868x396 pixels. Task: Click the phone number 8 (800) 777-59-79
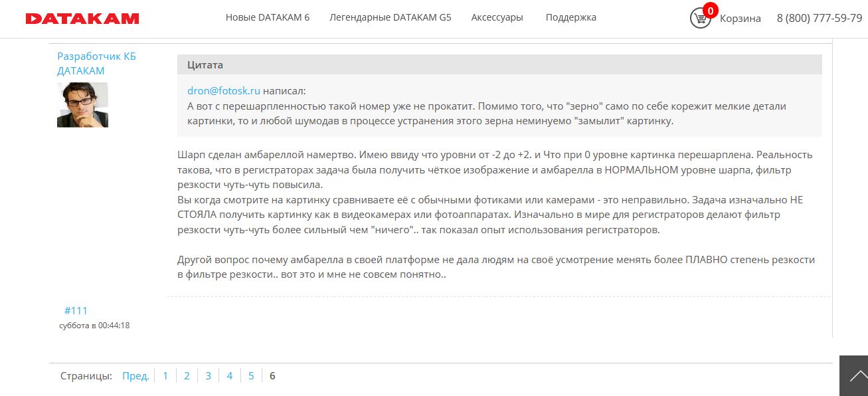click(x=819, y=19)
